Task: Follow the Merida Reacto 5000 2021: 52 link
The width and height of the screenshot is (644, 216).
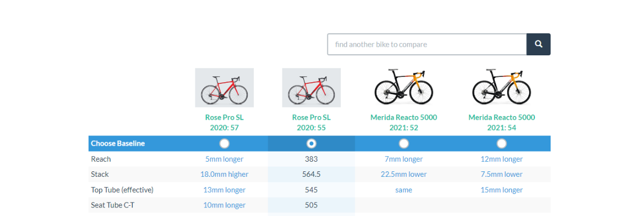Action: coord(404,123)
